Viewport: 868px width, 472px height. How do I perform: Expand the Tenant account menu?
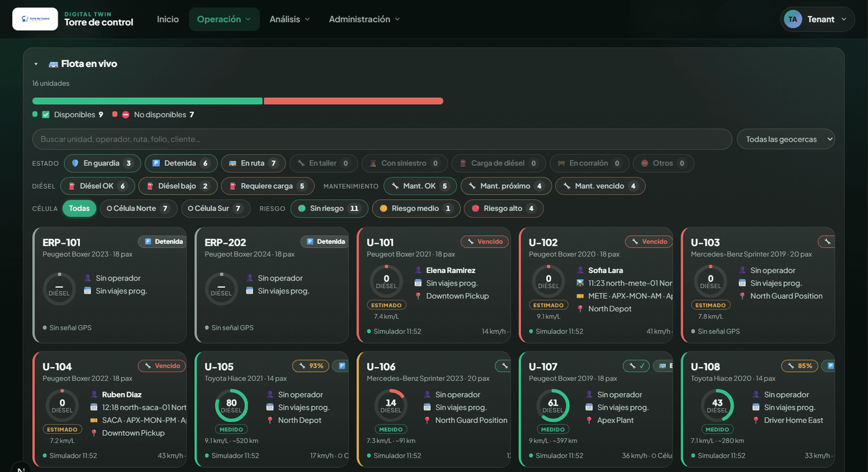(818, 19)
